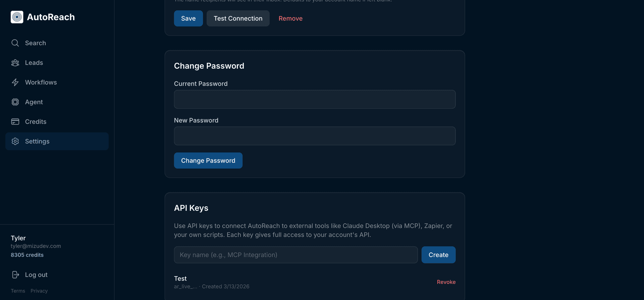Select the Workflows lightning icon
This screenshot has height=300, width=644.
[15, 82]
